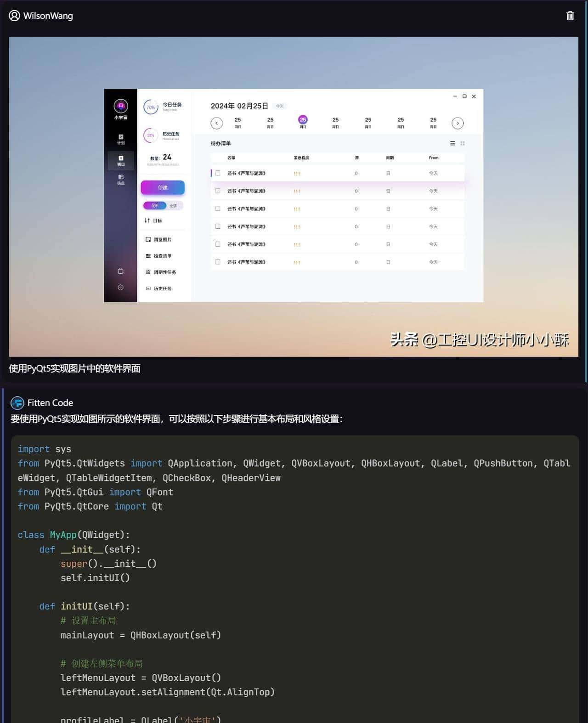The width and height of the screenshot is (588, 723).
Task: Click the 目标 sort arrows icon
Action: 147,220
